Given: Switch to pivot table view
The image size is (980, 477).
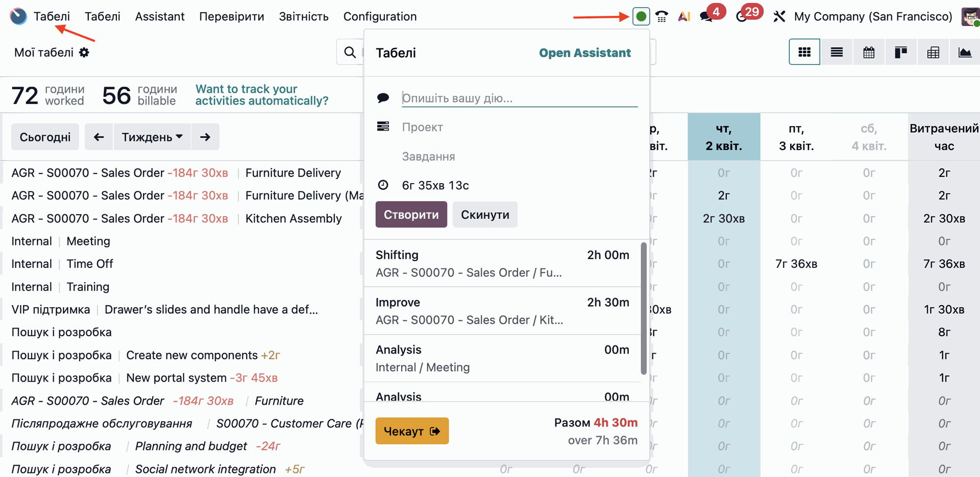Looking at the screenshot, I should coord(933,52).
